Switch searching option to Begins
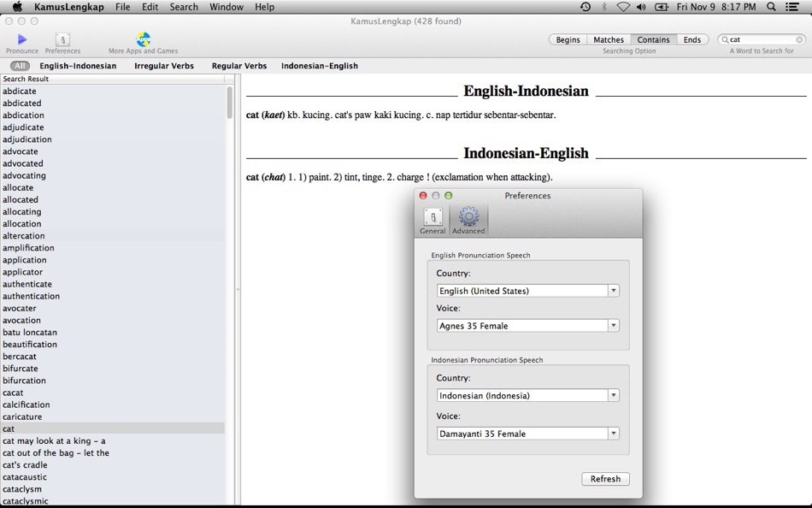Viewport: 812px width, 508px height. coord(568,39)
